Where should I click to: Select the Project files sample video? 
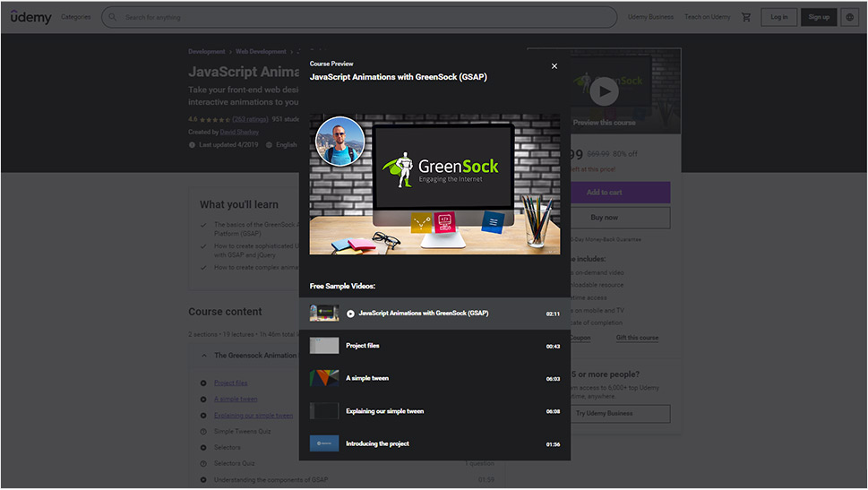434,346
